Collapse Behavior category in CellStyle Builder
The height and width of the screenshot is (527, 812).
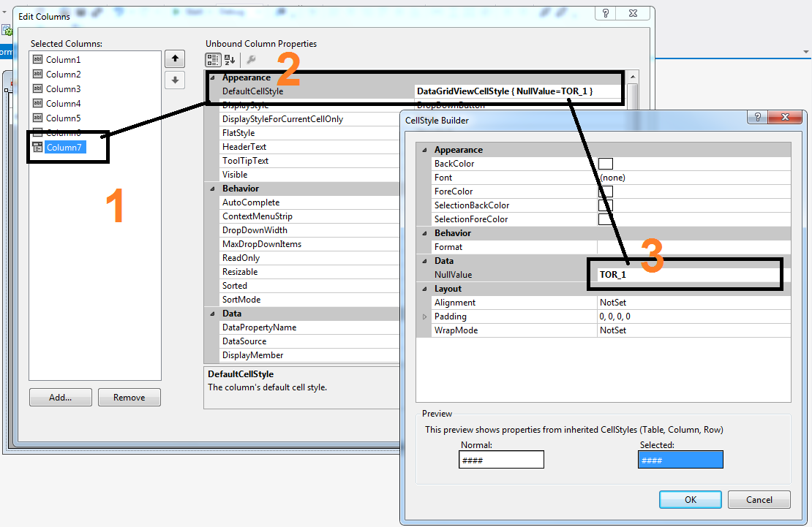(424, 233)
